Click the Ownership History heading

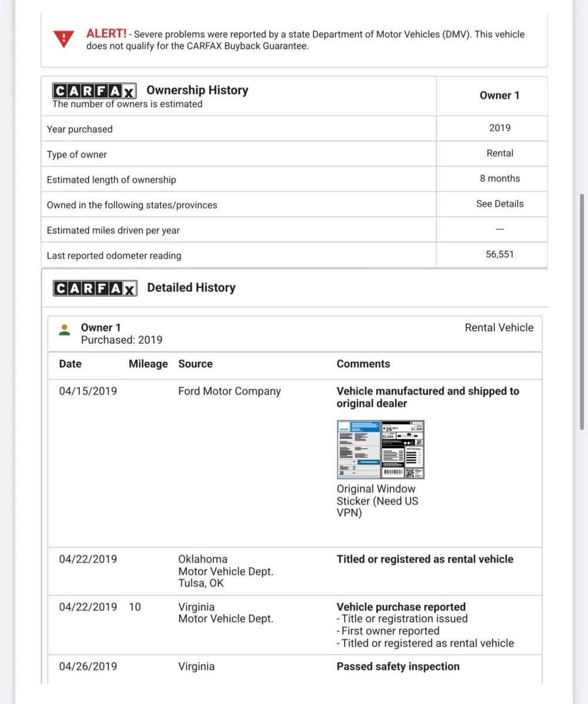[x=198, y=90]
